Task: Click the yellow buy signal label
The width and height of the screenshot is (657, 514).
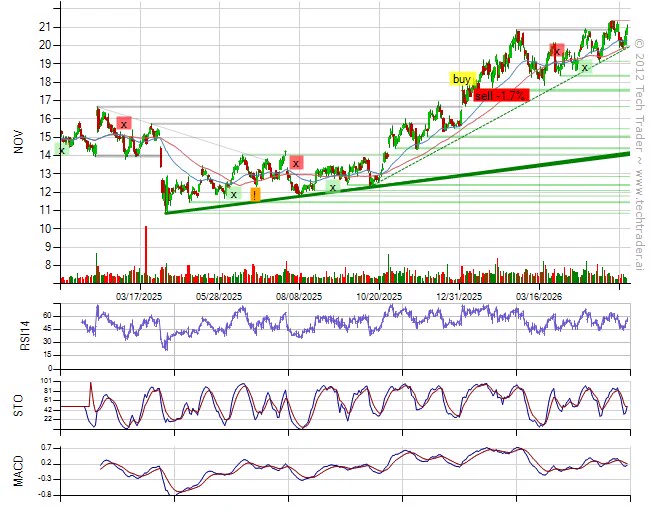Action: (463, 79)
